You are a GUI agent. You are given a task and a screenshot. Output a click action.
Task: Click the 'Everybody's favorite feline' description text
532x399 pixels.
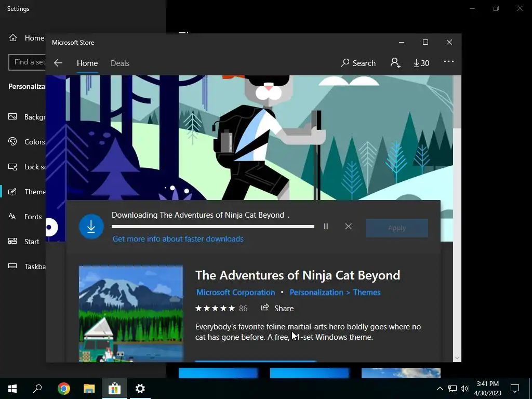coord(308,332)
